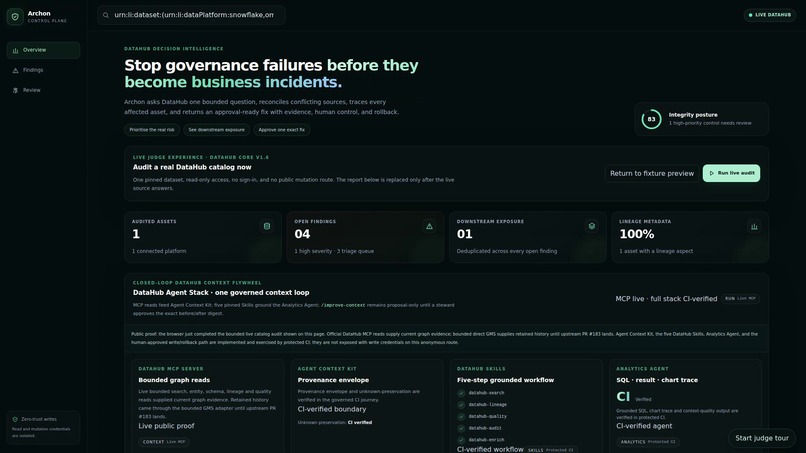The height and width of the screenshot is (453, 806).
Task: Click Run live audit button
Action: pos(731,173)
